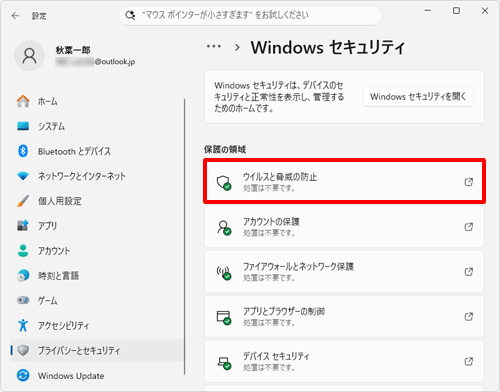The width and height of the screenshot is (500, 392).
Task: Click external-link icon for ウイルスと脅威の防止
Action: 469,182
